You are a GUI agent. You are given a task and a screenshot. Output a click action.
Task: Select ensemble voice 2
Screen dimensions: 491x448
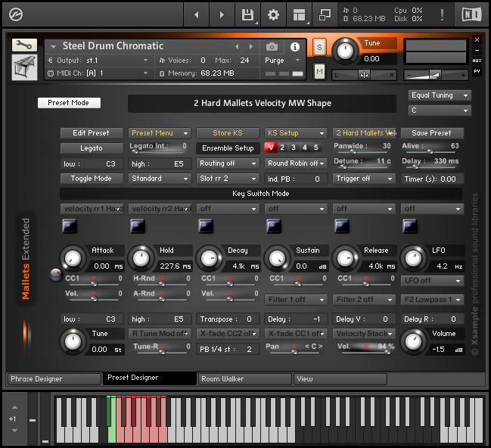pyautogui.click(x=282, y=148)
